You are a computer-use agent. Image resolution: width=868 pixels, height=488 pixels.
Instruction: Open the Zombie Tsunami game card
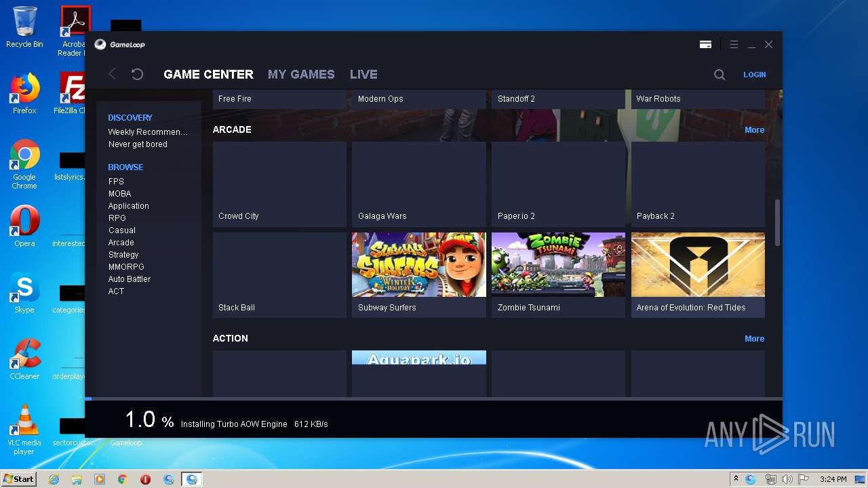pyautogui.click(x=558, y=275)
